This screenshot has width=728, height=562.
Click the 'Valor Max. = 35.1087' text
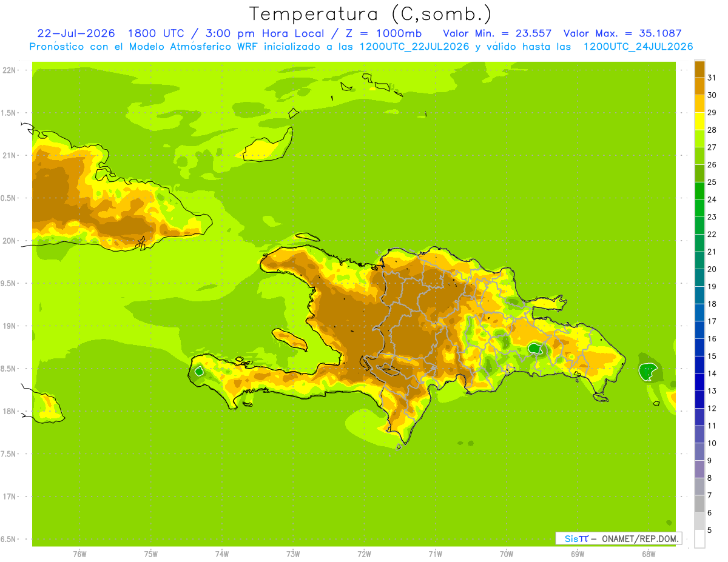click(622, 33)
